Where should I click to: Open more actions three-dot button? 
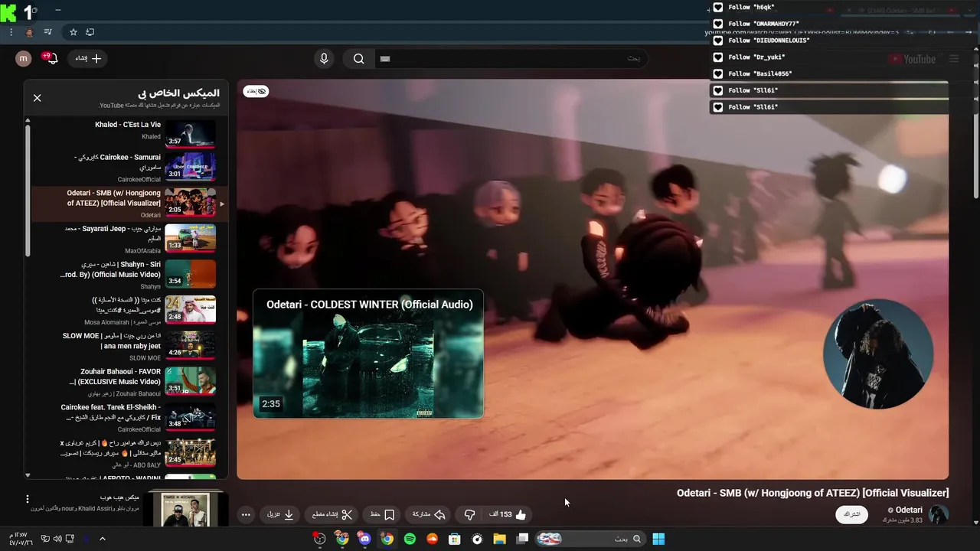[246, 514]
